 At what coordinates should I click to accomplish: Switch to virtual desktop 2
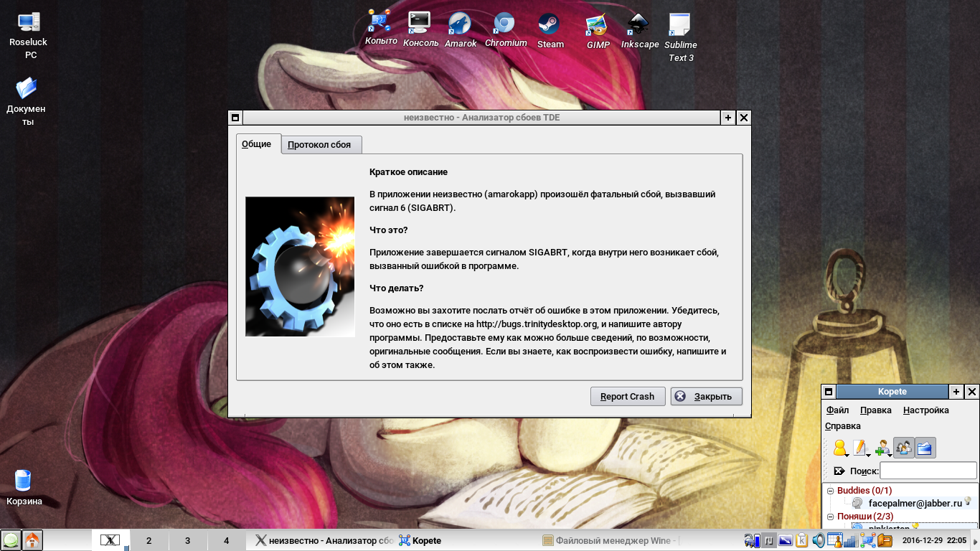(x=149, y=541)
